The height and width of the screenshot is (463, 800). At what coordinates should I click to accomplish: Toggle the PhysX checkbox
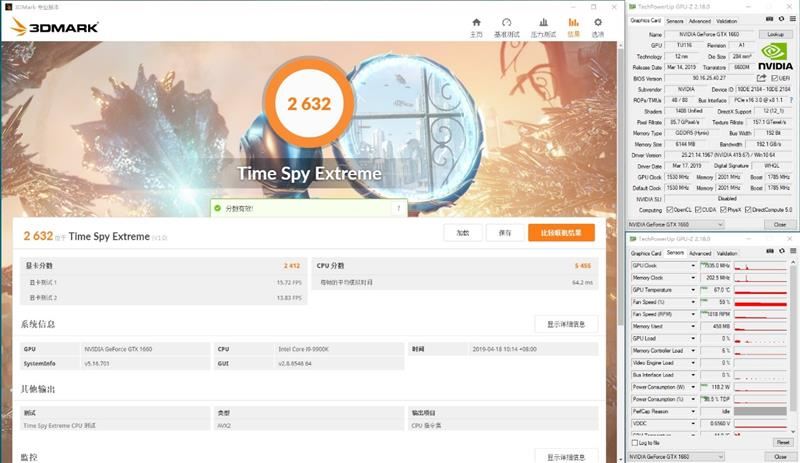(x=723, y=210)
